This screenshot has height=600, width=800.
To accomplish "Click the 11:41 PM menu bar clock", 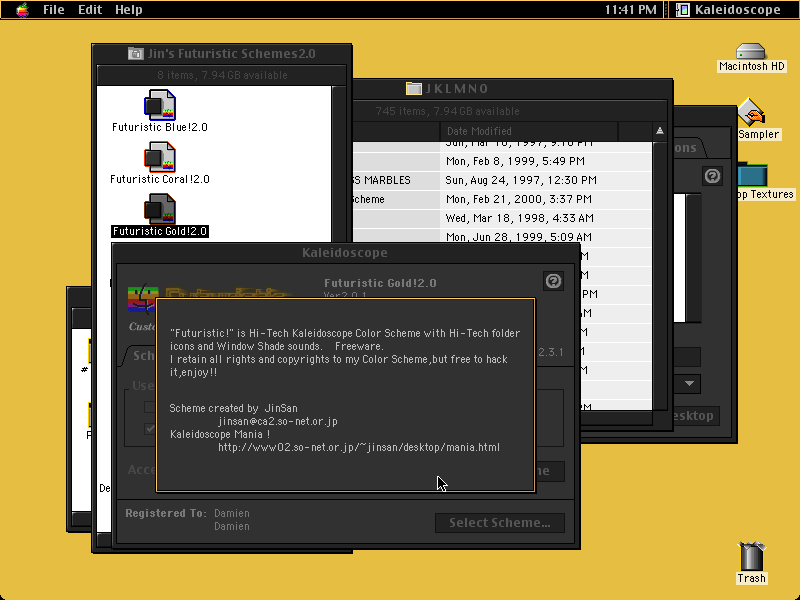I will (x=631, y=10).
